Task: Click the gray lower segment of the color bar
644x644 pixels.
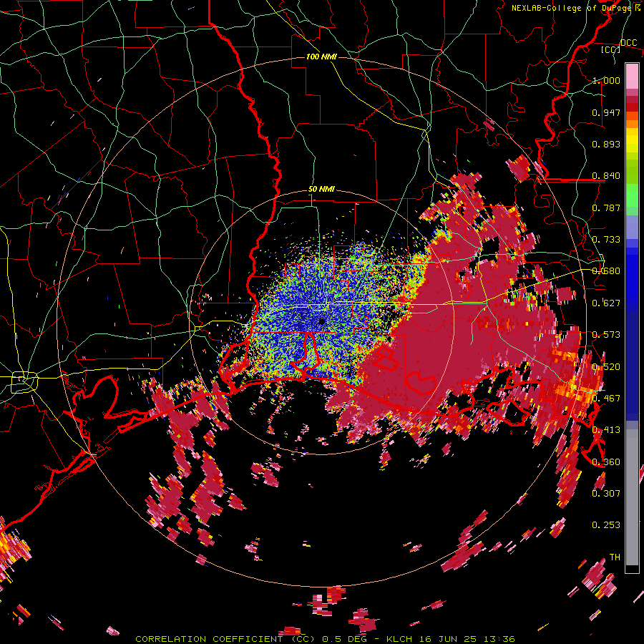Action: coord(632,497)
